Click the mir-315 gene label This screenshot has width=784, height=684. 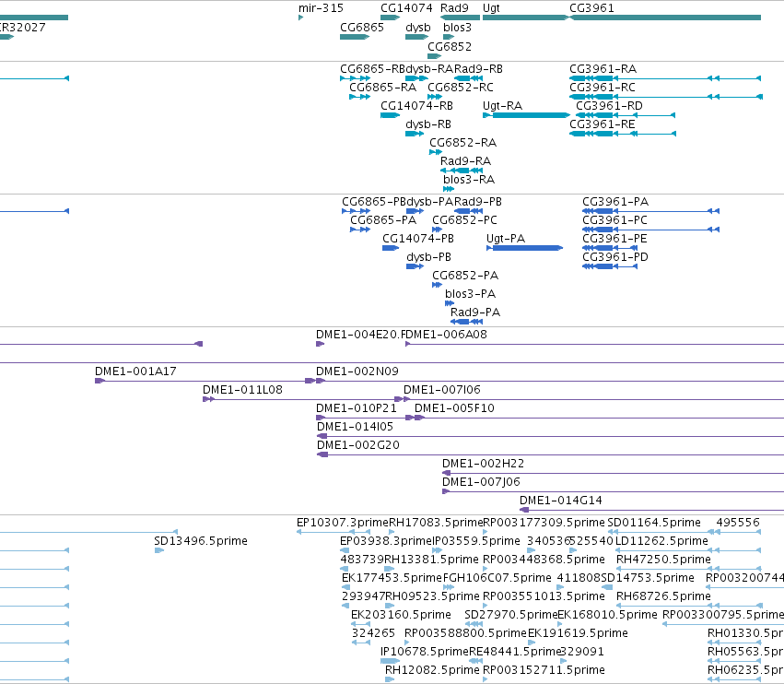pyautogui.click(x=321, y=8)
